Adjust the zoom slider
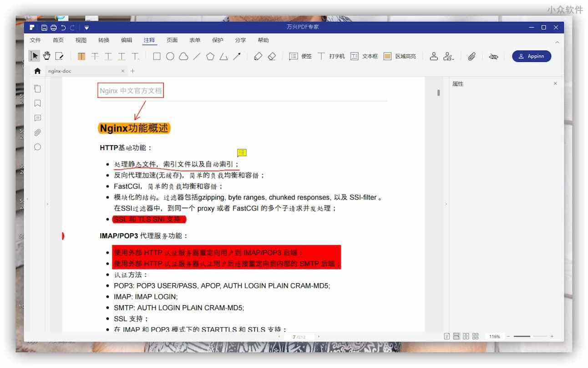Viewport: 588px width, 368px height. (530, 337)
